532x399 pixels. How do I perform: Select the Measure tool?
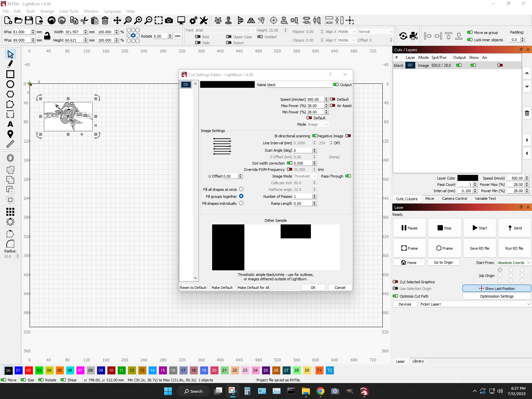[10, 144]
